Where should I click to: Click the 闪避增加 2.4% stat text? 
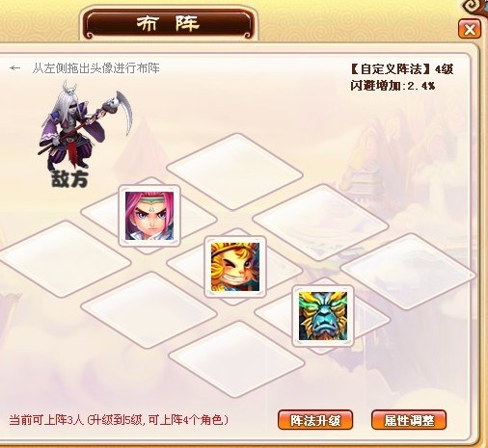(393, 86)
